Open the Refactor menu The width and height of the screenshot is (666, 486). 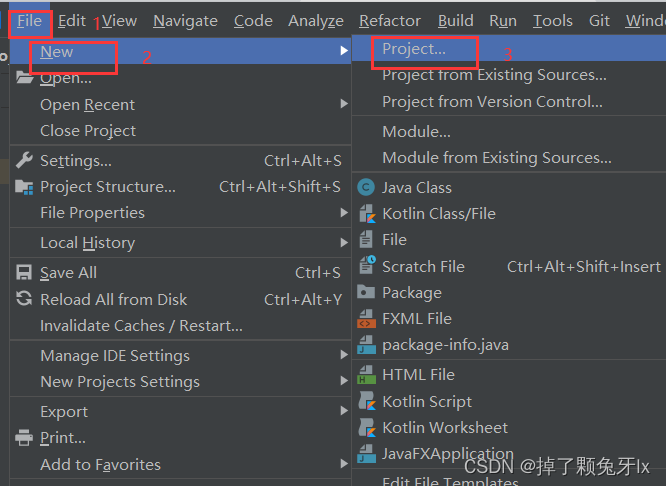[390, 21]
